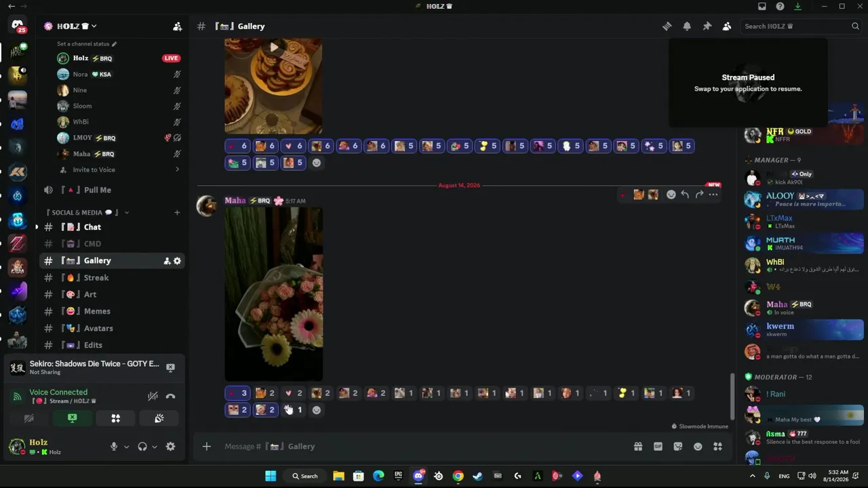The width and height of the screenshot is (868, 488).
Task: Open attachment plus menu in message bar
Action: pos(207,446)
